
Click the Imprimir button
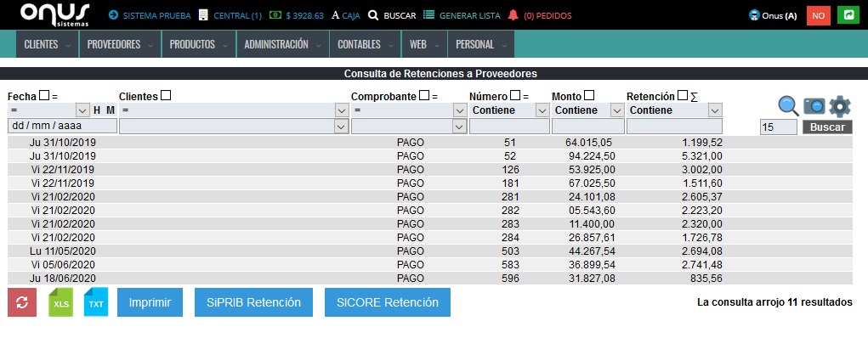tap(150, 302)
